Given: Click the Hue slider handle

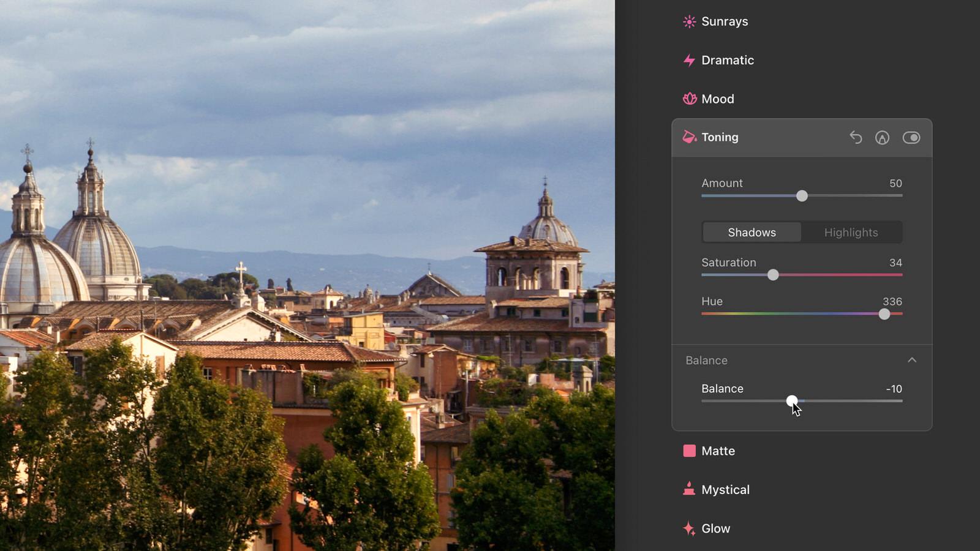Looking at the screenshot, I should [x=884, y=314].
